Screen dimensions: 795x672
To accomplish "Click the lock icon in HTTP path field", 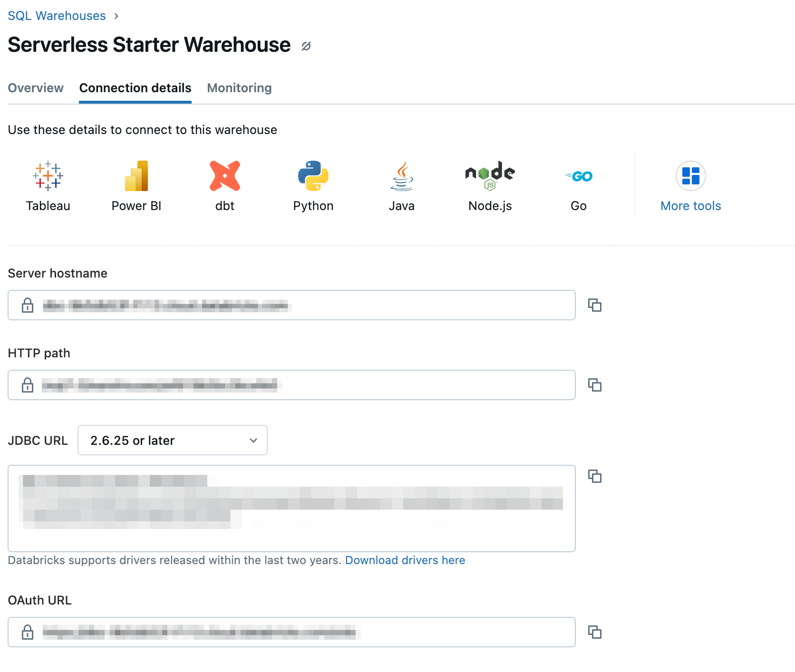I will 28,385.
